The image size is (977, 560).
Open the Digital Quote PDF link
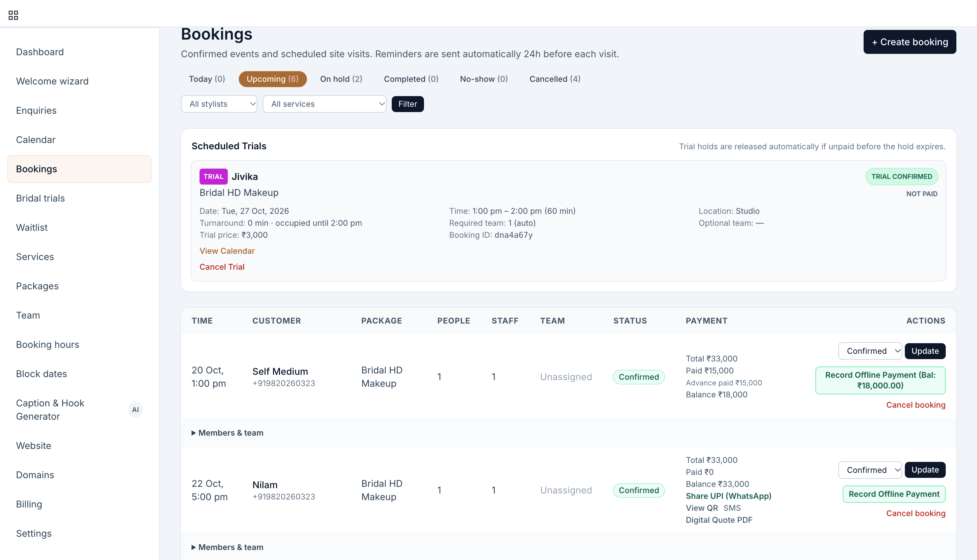(719, 520)
